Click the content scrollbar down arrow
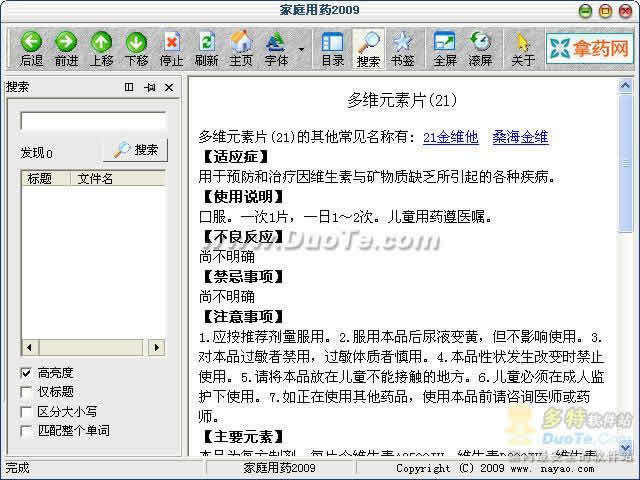Viewport: 640px width, 480px height. coord(625,448)
